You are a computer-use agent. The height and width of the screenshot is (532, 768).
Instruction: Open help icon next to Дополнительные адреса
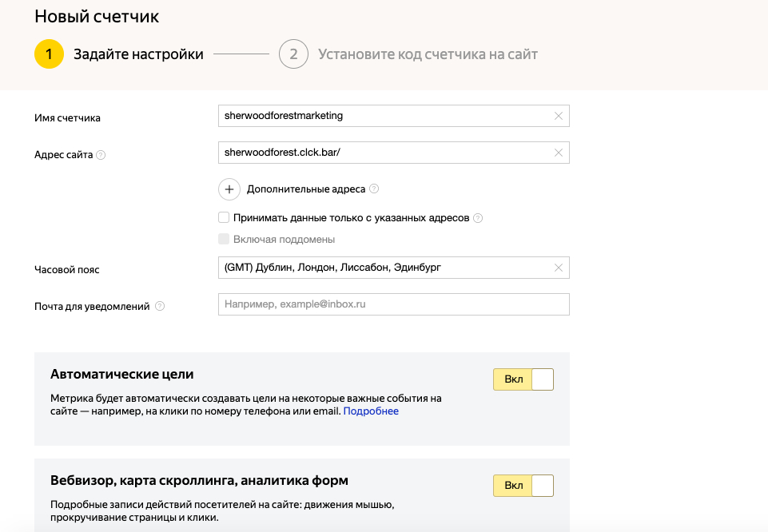[x=374, y=189]
